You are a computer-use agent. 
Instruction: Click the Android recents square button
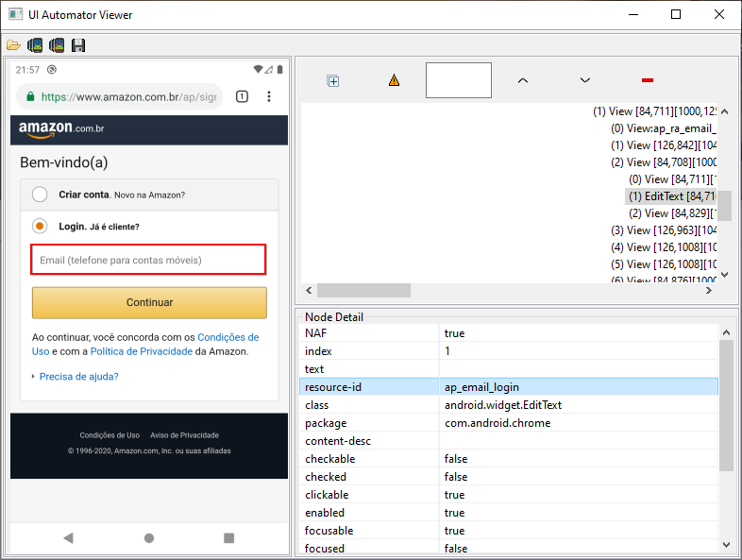tap(229, 537)
